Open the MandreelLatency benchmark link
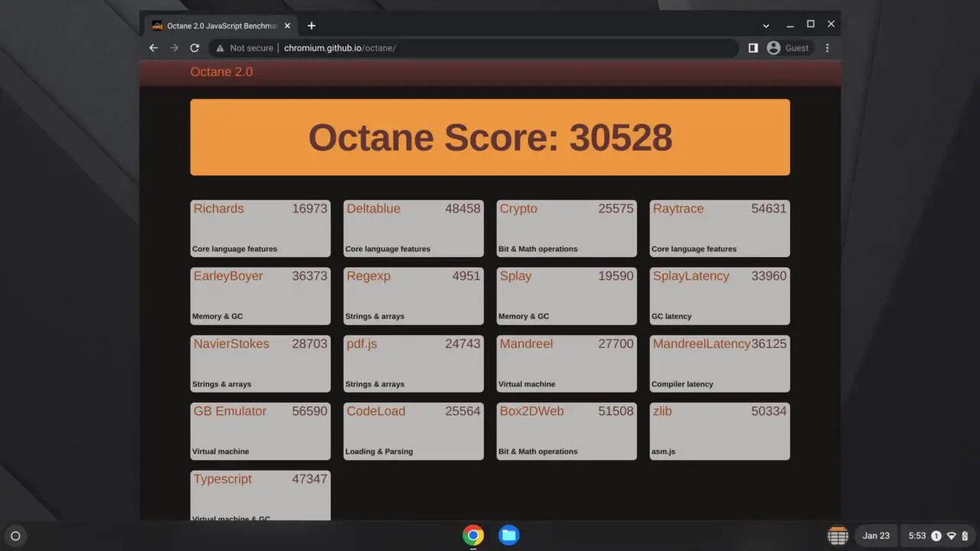The image size is (980, 551). click(x=701, y=344)
